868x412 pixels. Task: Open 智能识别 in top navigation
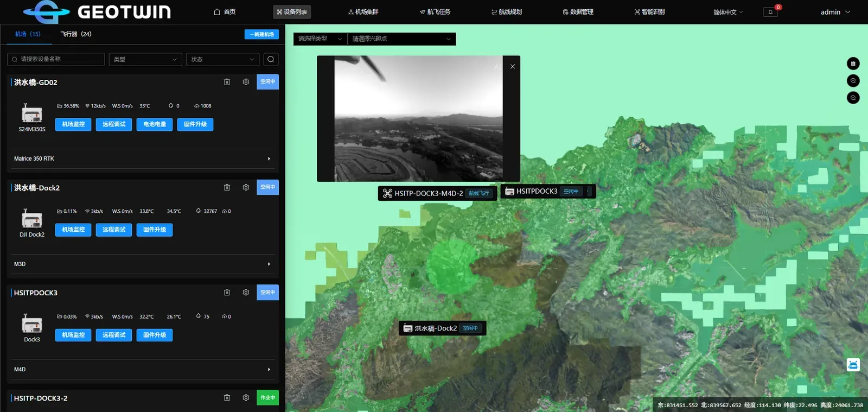coord(650,12)
